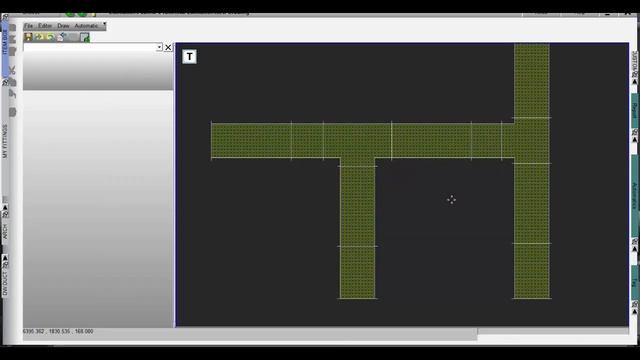Select the ARCH vertical tab
Viewport: 640px width, 360px height.
tap(5, 231)
